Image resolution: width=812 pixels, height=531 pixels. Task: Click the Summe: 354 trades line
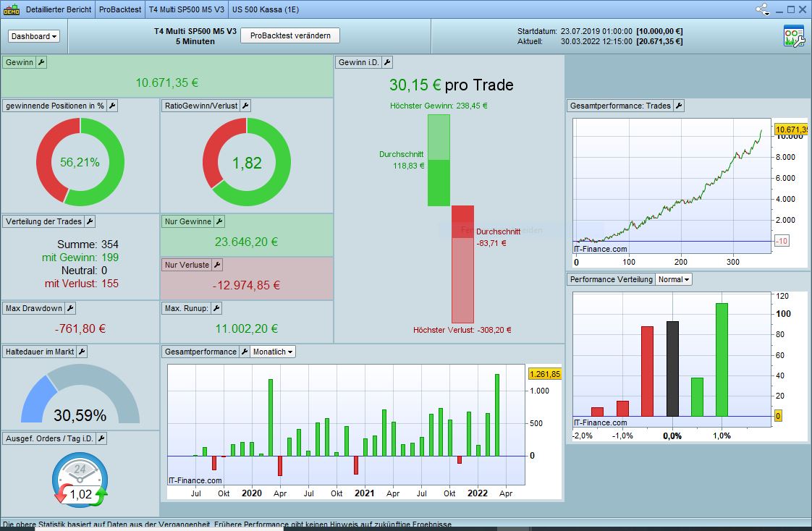(88, 245)
